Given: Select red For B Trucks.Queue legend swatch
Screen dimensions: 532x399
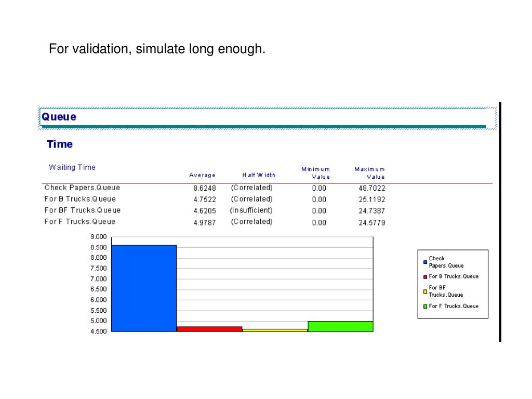Looking at the screenshot, I should click(425, 277).
